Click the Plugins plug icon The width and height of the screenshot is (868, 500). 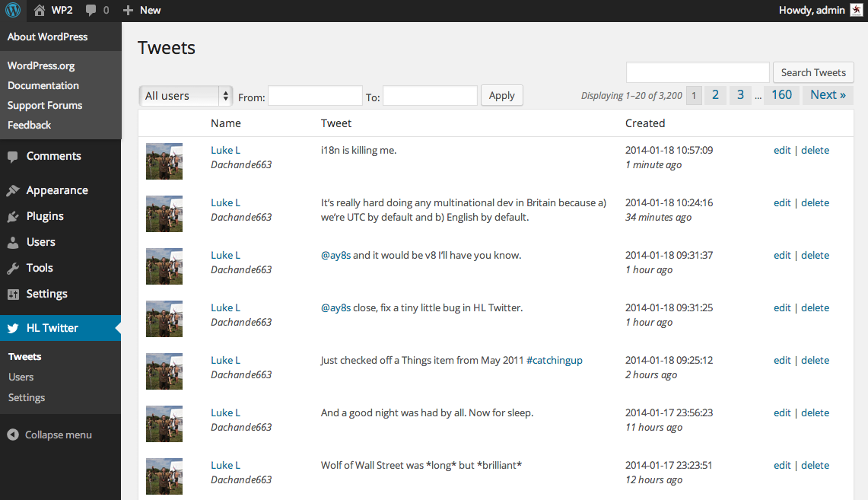(x=13, y=216)
